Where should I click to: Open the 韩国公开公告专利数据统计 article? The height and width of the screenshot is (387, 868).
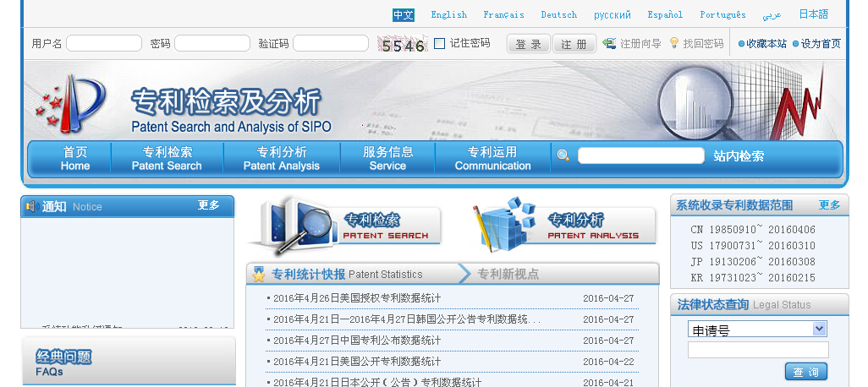(x=407, y=319)
